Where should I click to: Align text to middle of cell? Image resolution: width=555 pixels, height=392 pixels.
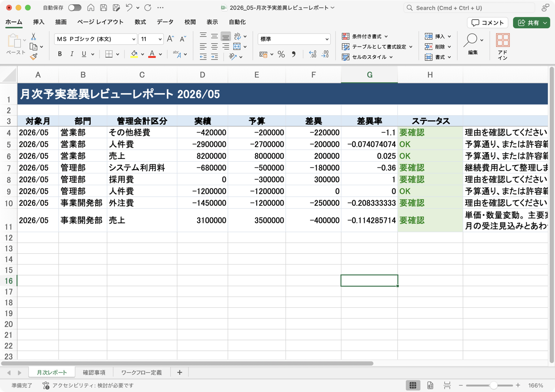(x=214, y=36)
